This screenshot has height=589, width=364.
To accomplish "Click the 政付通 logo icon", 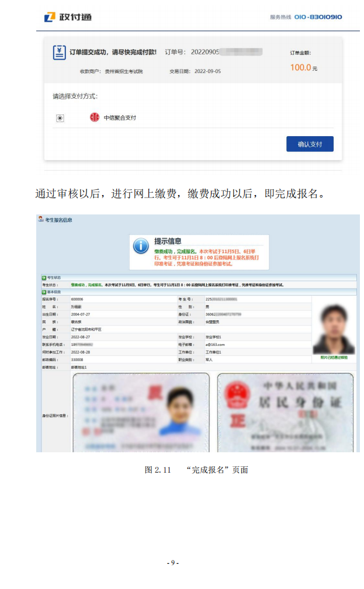I will click(x=50, y=17).
